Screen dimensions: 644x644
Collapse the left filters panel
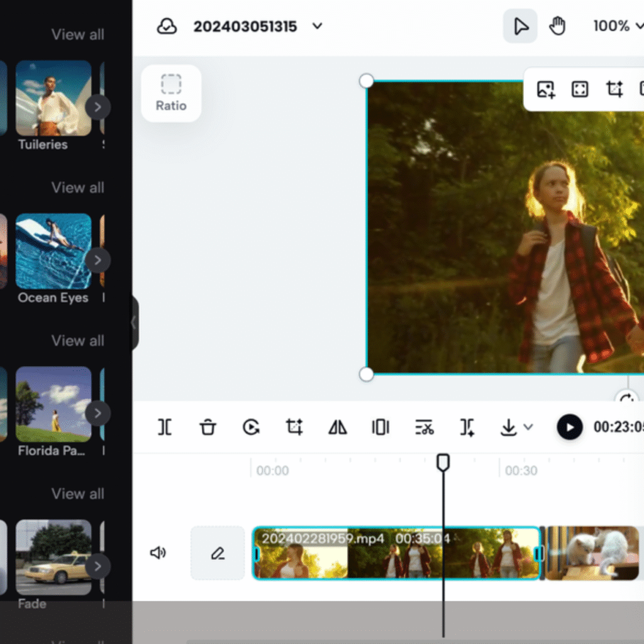[133, 323]
